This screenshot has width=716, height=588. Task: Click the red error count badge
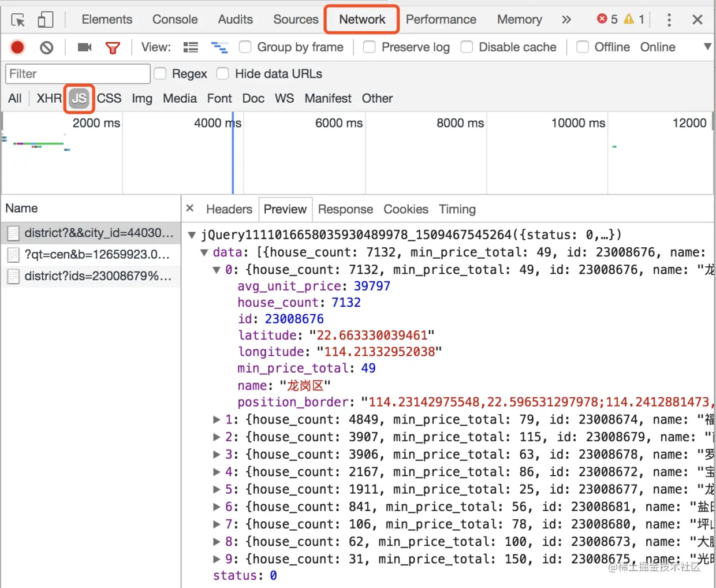coord(607,19)
